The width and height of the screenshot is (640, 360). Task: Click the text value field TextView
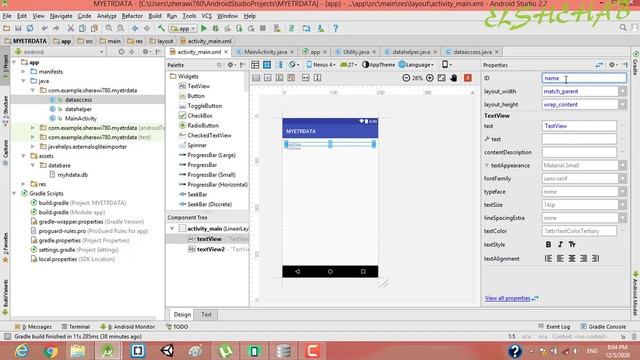[579, 126]
